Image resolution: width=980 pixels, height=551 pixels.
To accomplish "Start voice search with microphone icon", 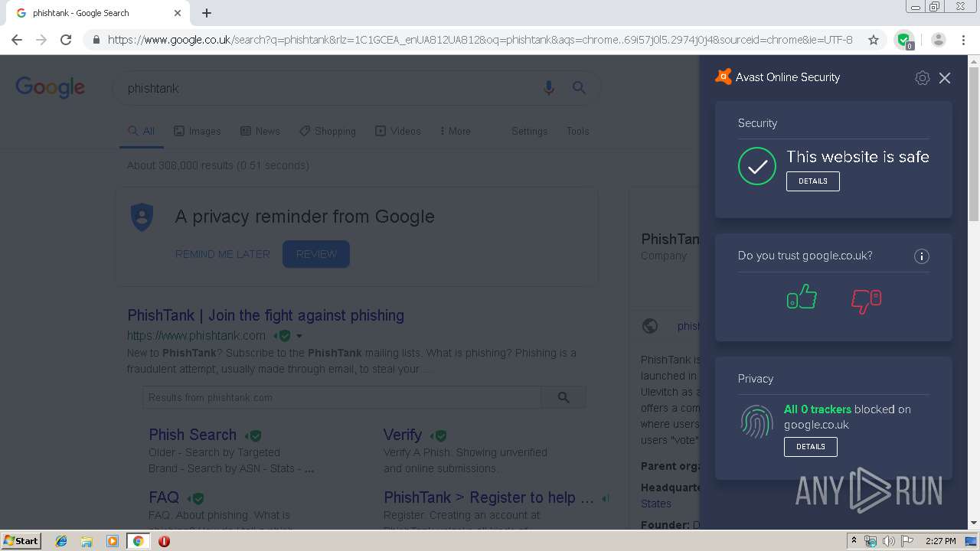I will tap(548, 88).
